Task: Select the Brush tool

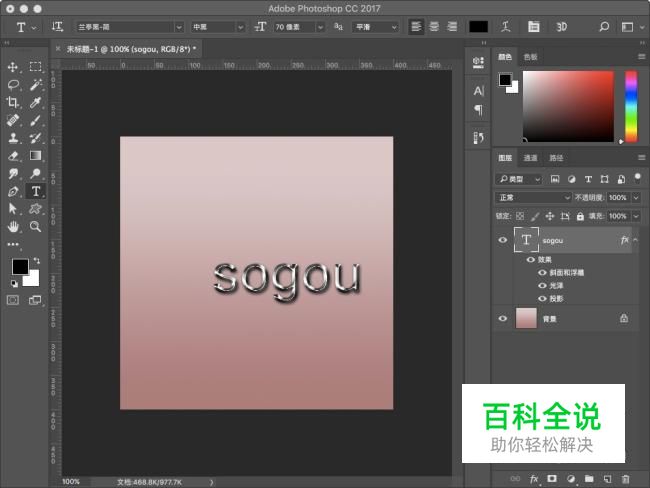Action: [x=35, y=120]
